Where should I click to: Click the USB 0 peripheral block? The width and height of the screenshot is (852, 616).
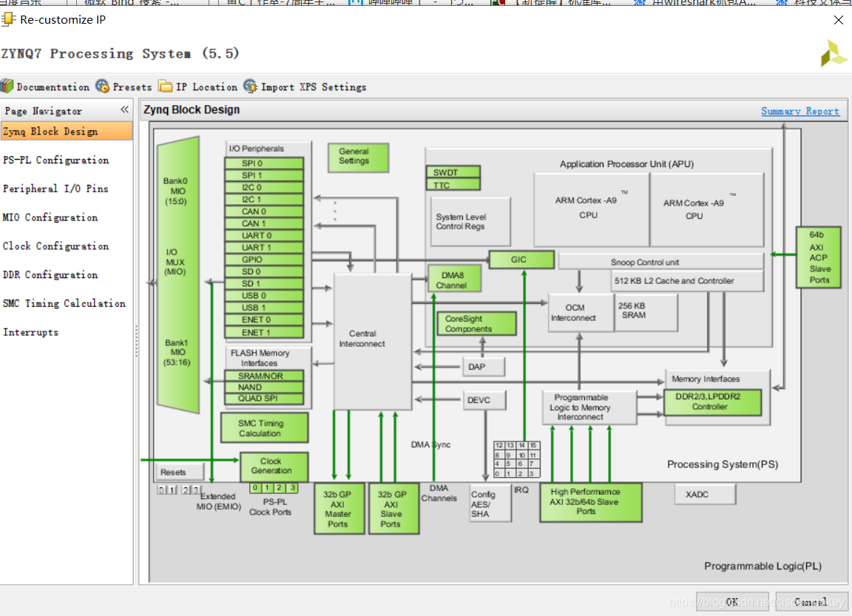coord(264,296)
